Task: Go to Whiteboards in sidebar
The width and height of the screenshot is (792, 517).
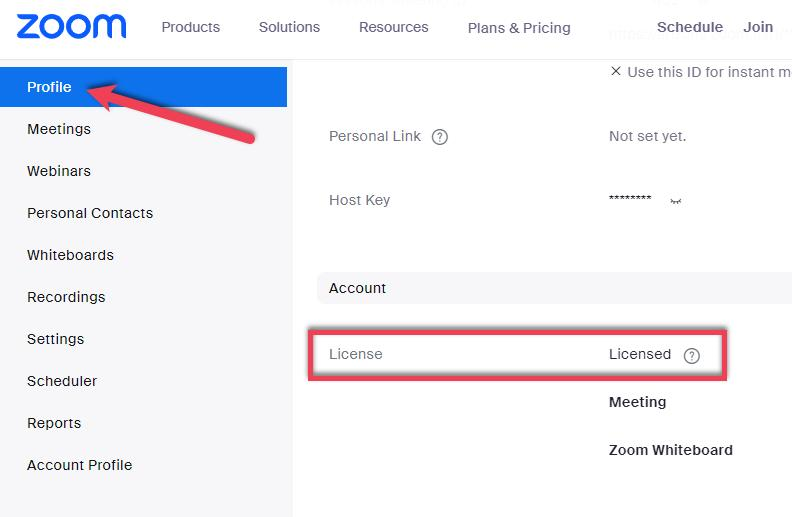Action: [x=70, y=255]
